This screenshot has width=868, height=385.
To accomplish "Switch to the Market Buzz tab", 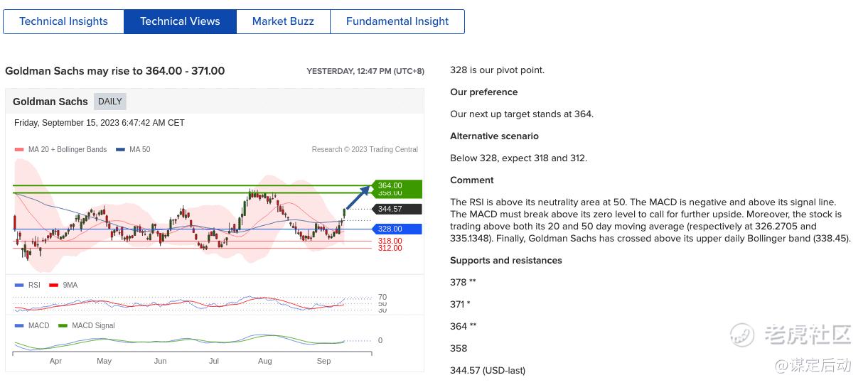I will (283, 21).
